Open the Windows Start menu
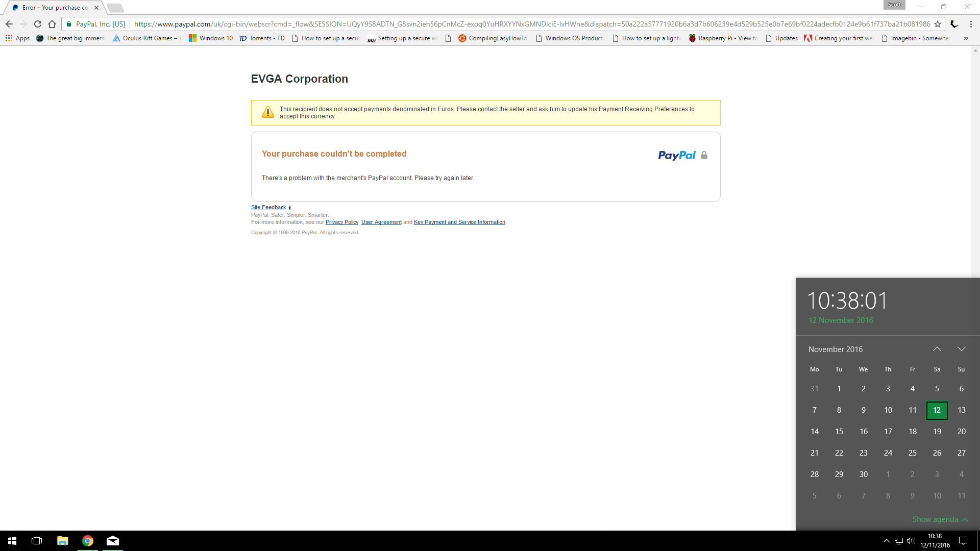The height and width of the screenshot is (551, 980). [x=12, y=541]
